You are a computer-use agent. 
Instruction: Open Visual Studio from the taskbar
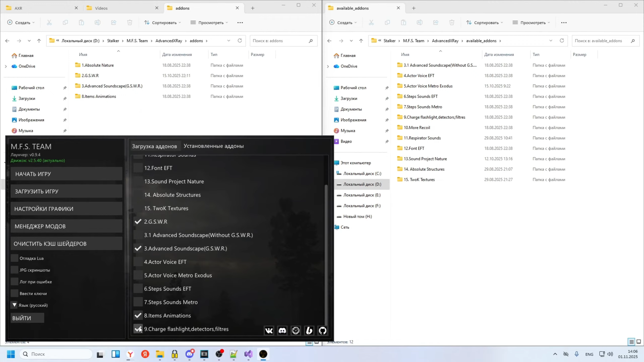pyautogui.click(x=248, y=354)
